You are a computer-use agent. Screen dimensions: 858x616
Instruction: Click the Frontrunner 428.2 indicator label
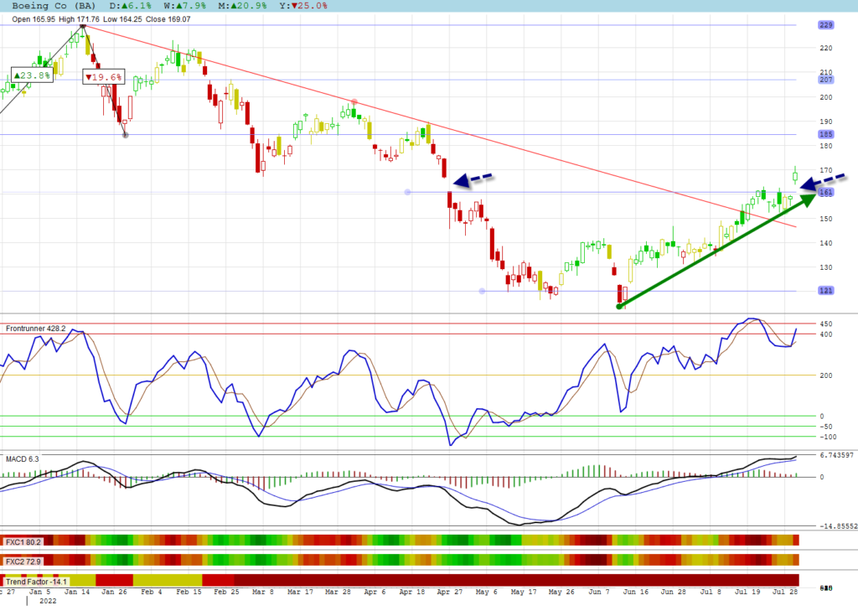click(x=35, y=329)
